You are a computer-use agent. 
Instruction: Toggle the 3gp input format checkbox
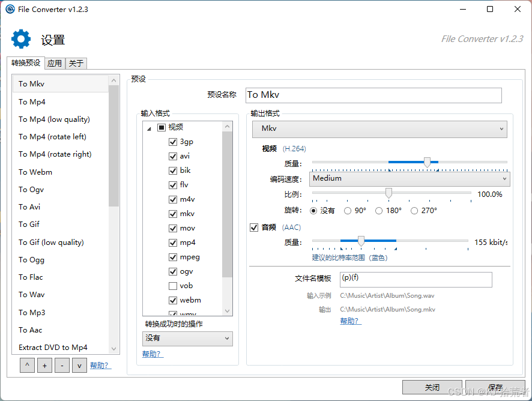pos(173,142)
